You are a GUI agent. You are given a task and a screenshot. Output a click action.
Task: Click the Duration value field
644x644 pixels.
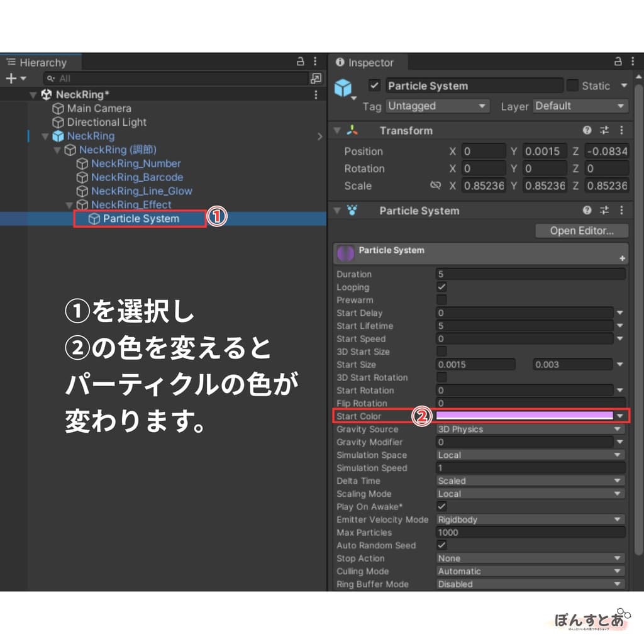pos(530,274)
